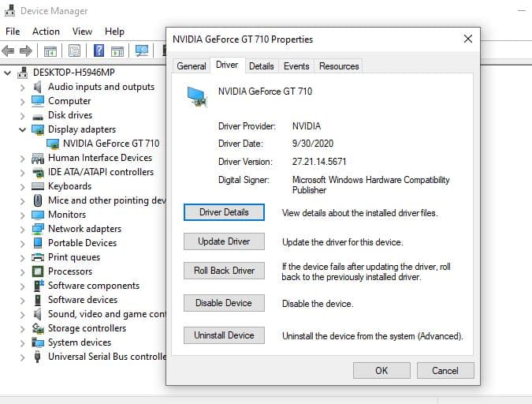This screenshot has width=532, height=404.
Task: Click the Display adapters category icon
Action: click(38, 129)
